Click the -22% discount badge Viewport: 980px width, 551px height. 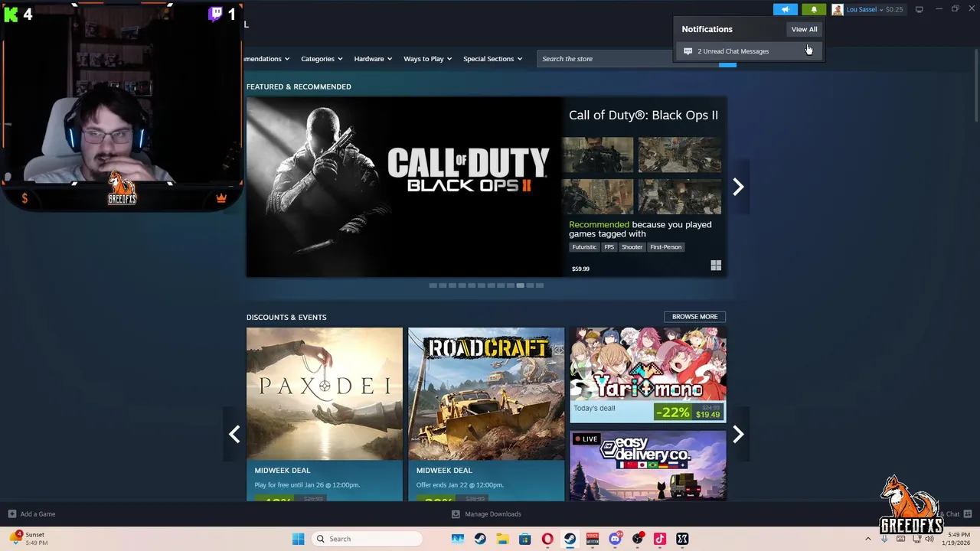672,412
